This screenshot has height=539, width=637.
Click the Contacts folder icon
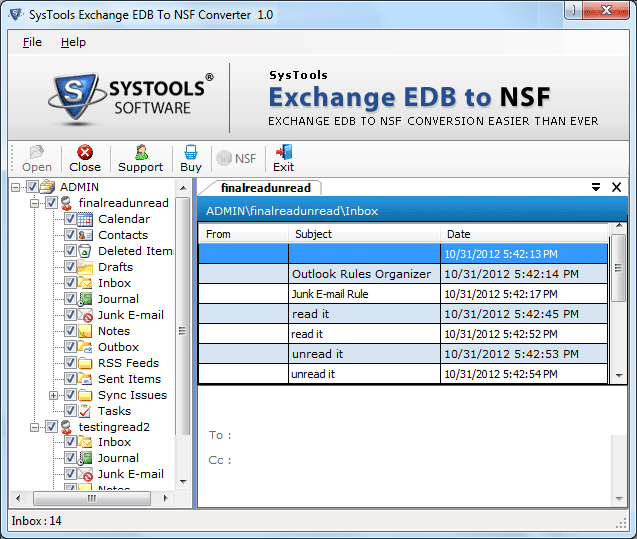(x=85, y=235)
